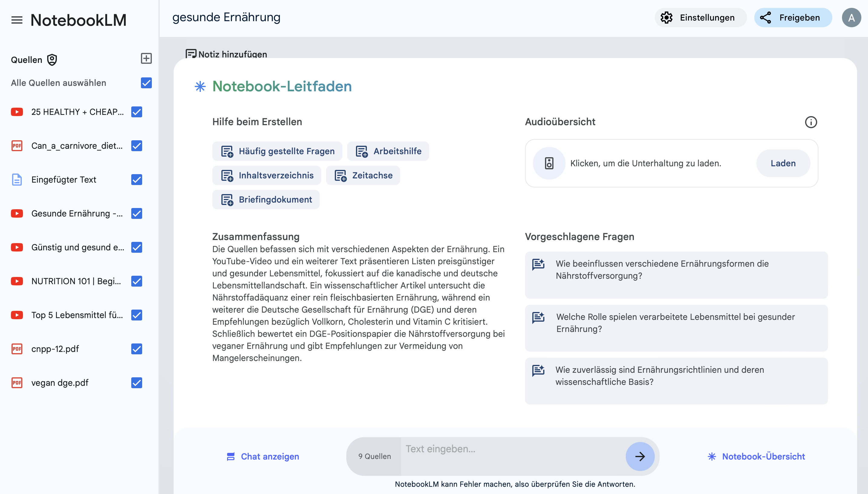Uncheck the Can_a_carnivore_diet source
Image resolution: width=868 pixels, height=494 pixels.
137,146
